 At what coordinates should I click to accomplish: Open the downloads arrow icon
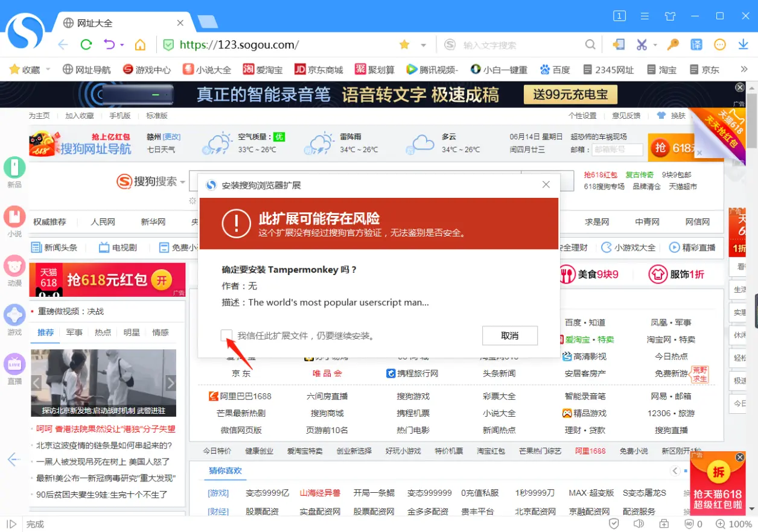pos(744,45)
